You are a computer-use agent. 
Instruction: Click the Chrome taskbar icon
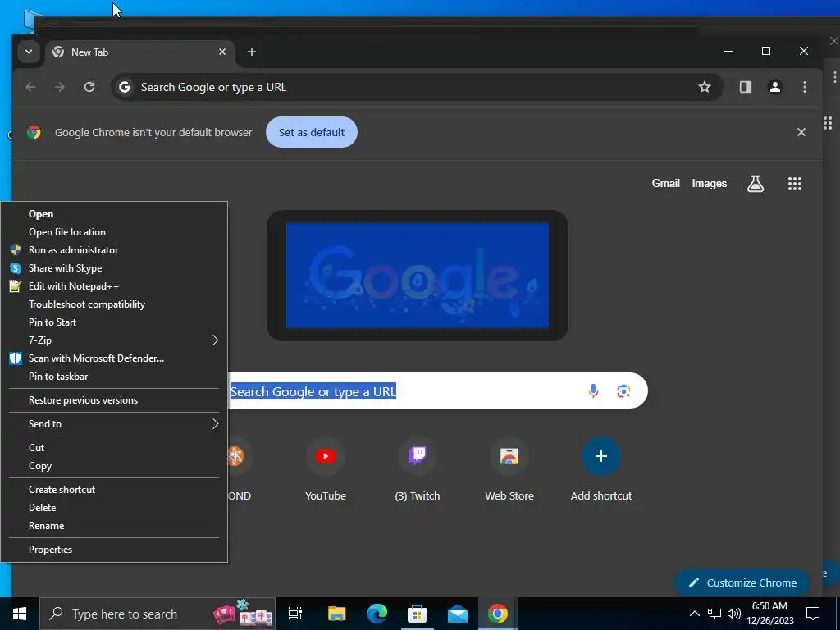(498, 614)
